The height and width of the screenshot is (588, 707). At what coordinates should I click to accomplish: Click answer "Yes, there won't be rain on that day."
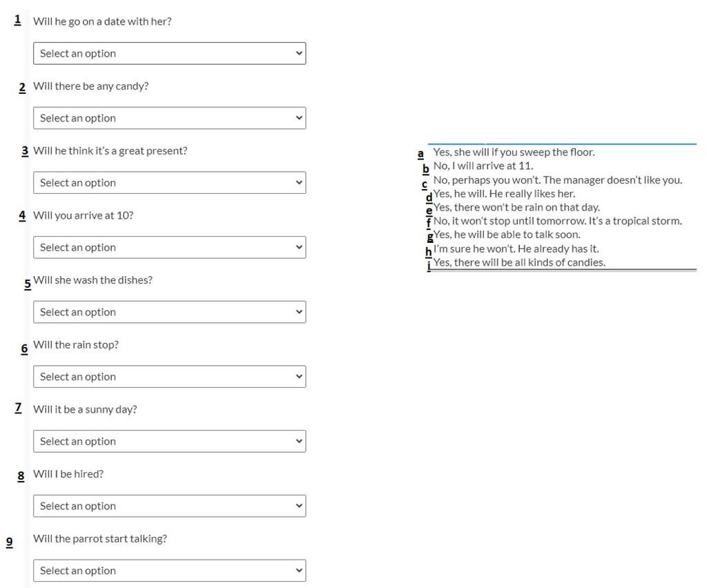pos(516,208)
